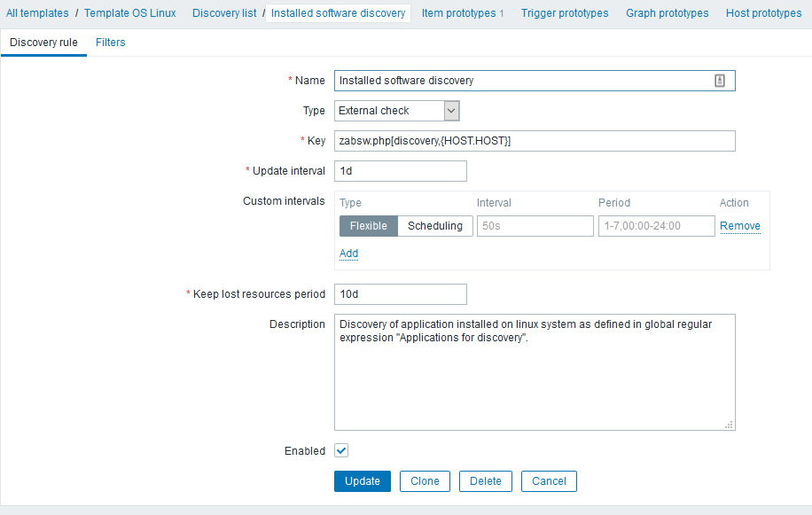Viewport: 812px width, 515px height.
Task: Toggle the Enabled checkbox
Action: 341,450
